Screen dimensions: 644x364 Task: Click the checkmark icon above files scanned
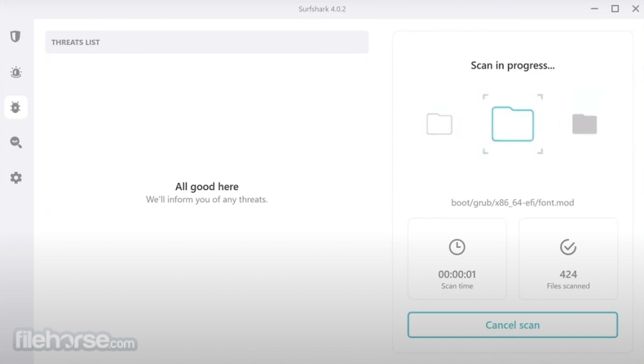(x=568, y=246)
